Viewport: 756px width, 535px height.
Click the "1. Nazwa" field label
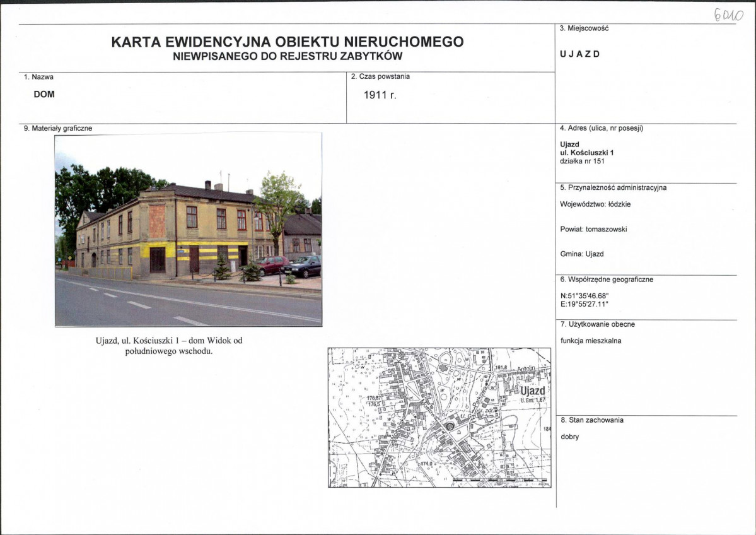point(38,77)
